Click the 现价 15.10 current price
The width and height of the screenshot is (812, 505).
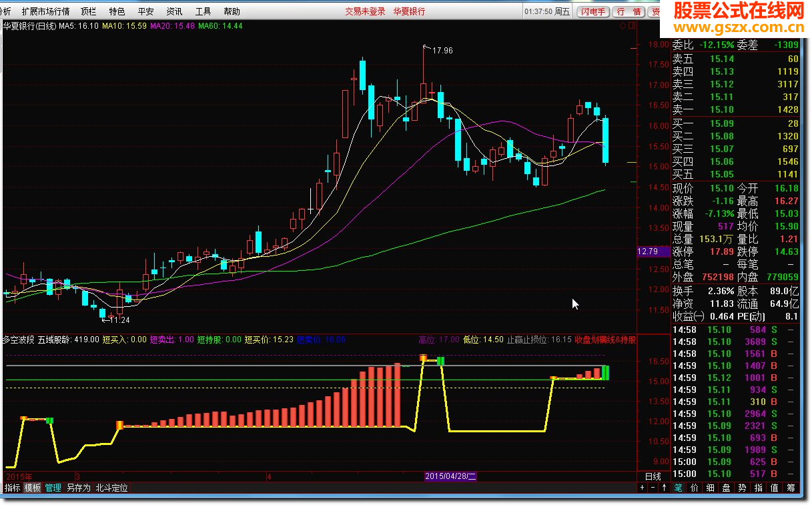point(703,188)
